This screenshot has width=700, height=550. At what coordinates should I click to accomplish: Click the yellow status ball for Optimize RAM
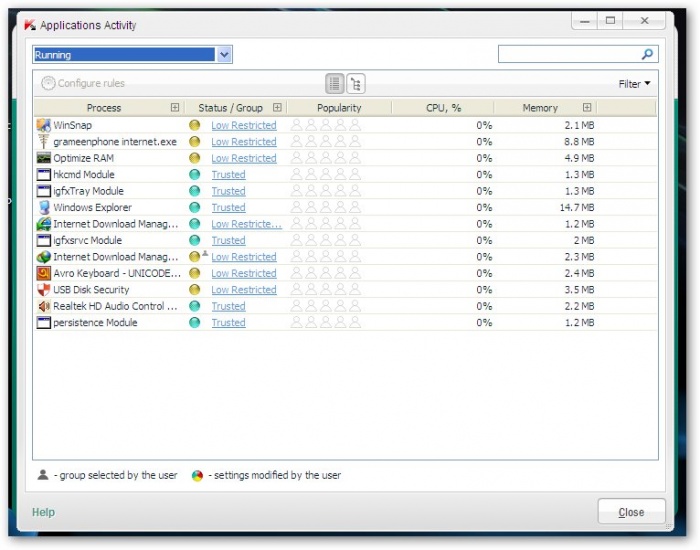click(x=194, y=158)
